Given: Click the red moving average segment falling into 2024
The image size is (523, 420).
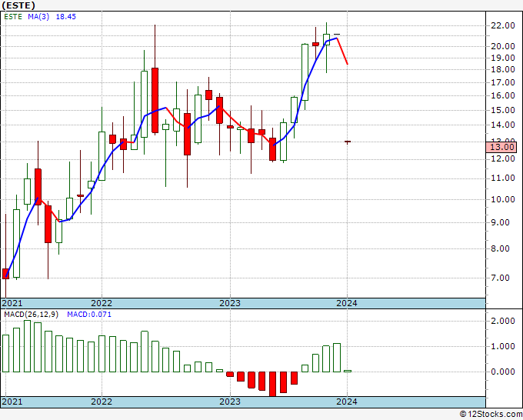Looking at the screenshot, I should tap(342, 51).
